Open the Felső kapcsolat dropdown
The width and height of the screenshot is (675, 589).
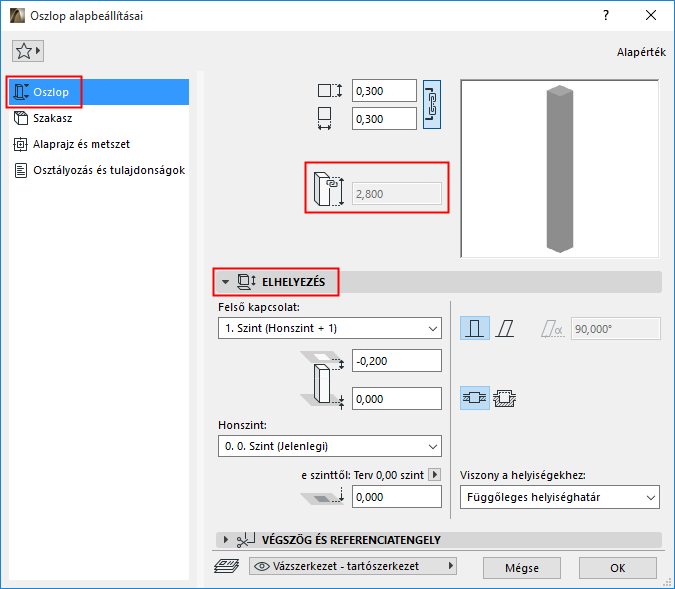point(330,329)
